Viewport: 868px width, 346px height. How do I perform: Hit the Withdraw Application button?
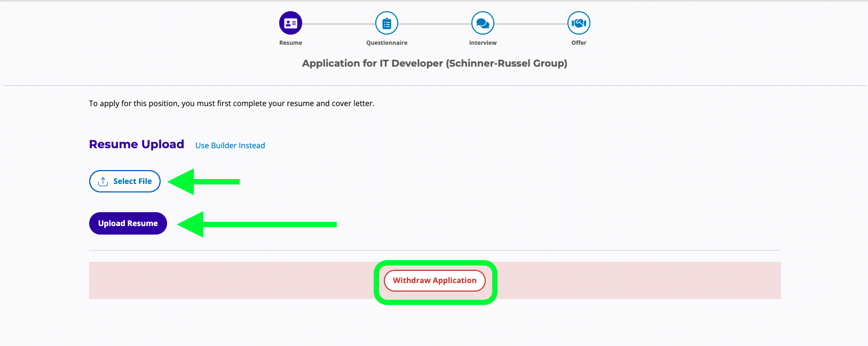(x=435, y=280)
